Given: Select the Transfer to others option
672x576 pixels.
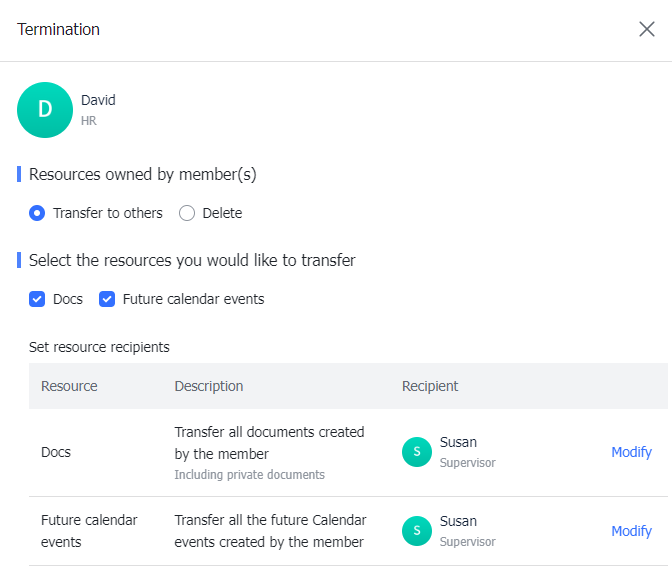Looking at the screenshot, I should point(37,213).
